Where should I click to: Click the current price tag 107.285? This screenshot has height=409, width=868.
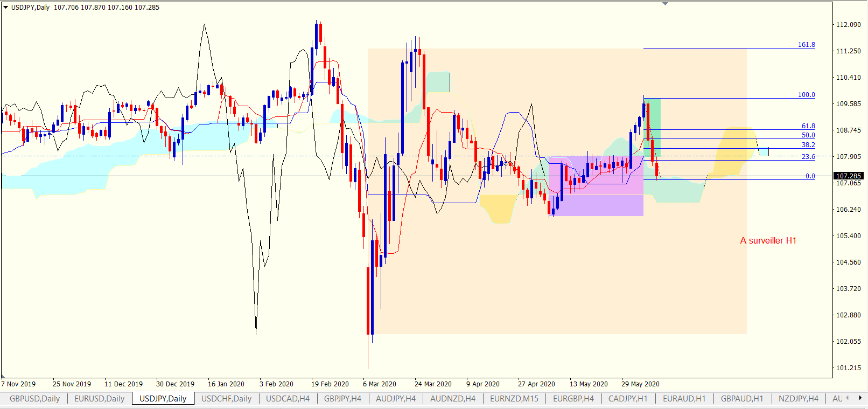pyautogui.click(x=849, y=176)
